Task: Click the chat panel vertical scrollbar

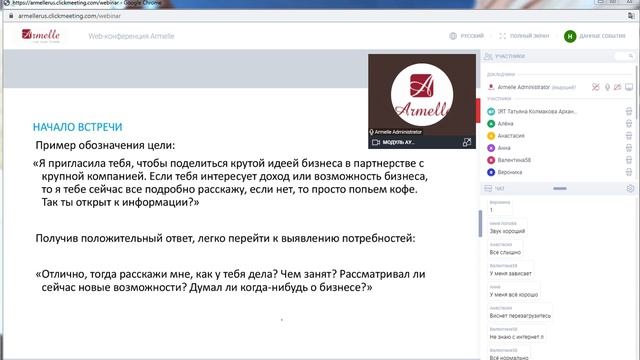Action: 480,223
